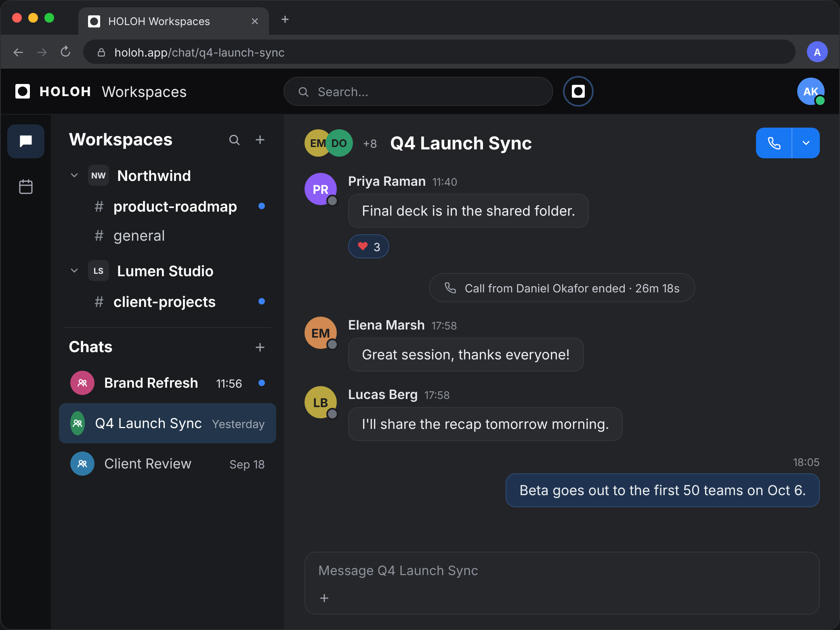Add a new workspace with plus icon
Image resolution: width=840 pixels, height=630 pixels.
pyautogui.click(x=260, y=140)
